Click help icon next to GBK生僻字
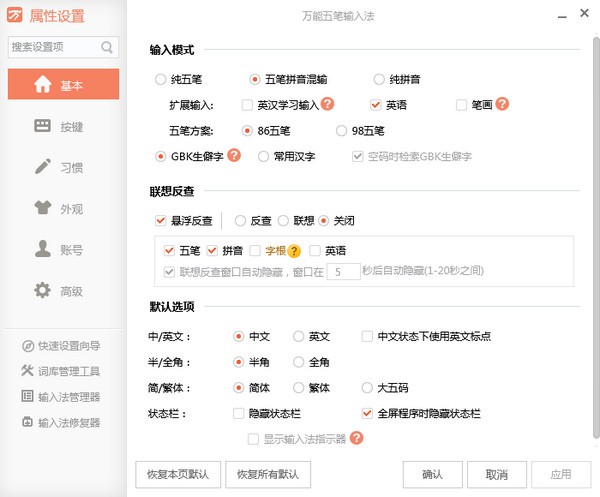This screenshot has height=497, width=600. pos(234,155)
